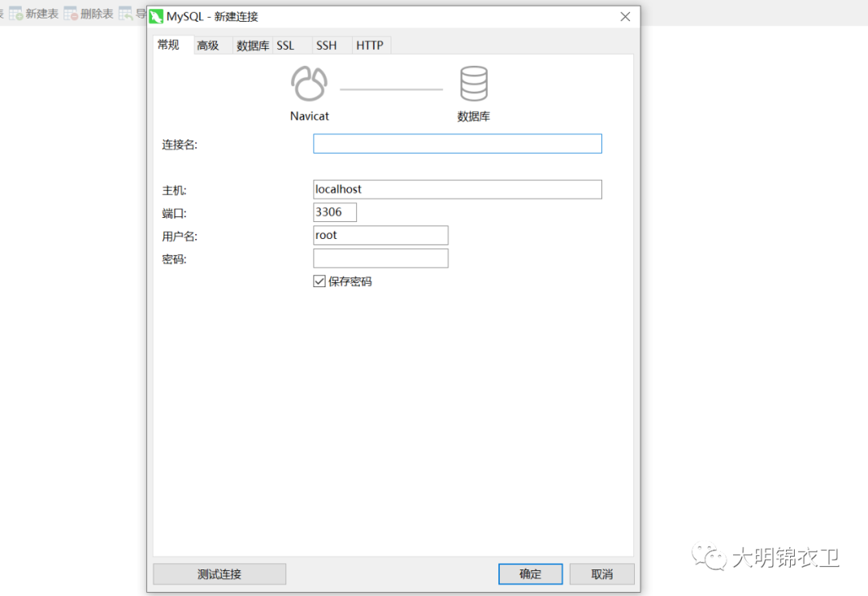
Task: Click the 用户名 label text
Action: [179, 236]
